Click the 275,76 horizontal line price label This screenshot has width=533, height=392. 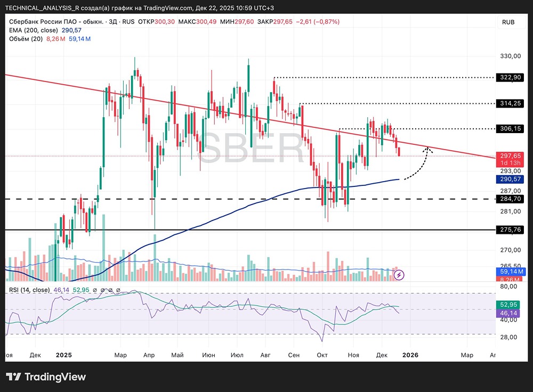pyautogui.click(x=510, y=230)
